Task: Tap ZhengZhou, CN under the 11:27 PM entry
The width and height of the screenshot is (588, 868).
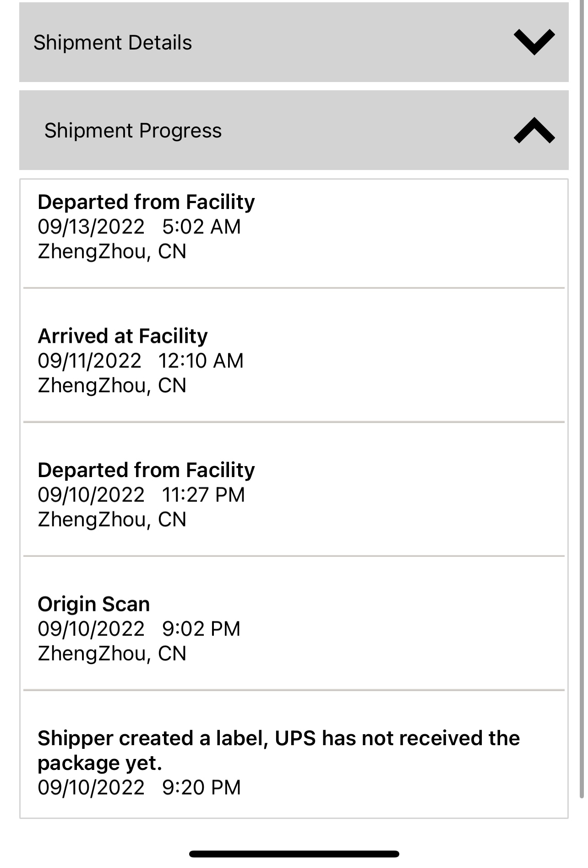Action: 112,520
